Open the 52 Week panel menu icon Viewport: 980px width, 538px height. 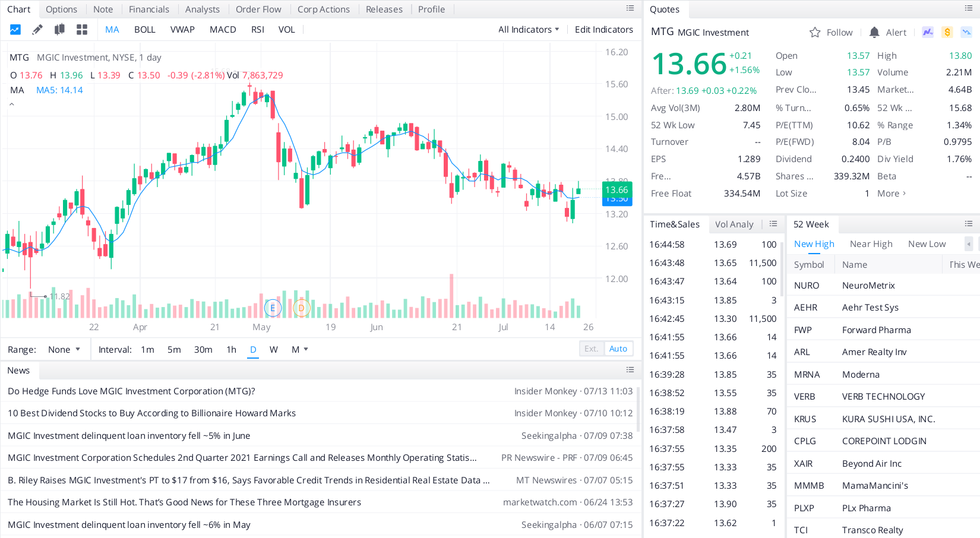[x=969, y=224]
